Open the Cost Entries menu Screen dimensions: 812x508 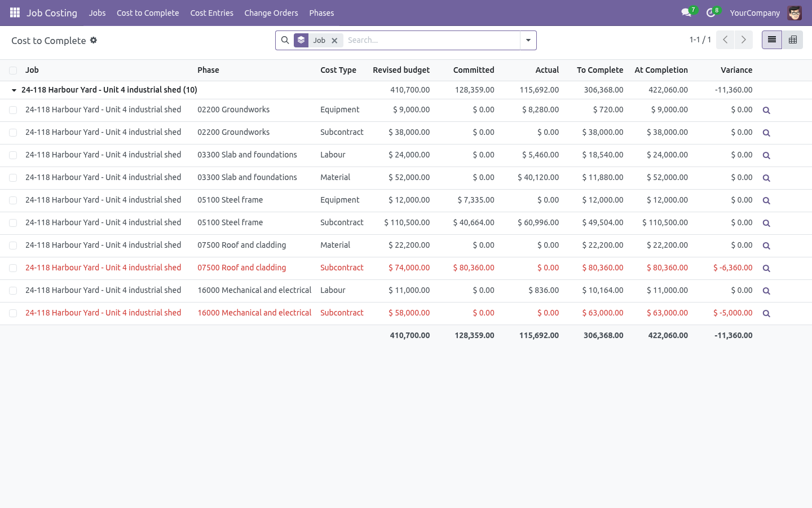[211, 13]
